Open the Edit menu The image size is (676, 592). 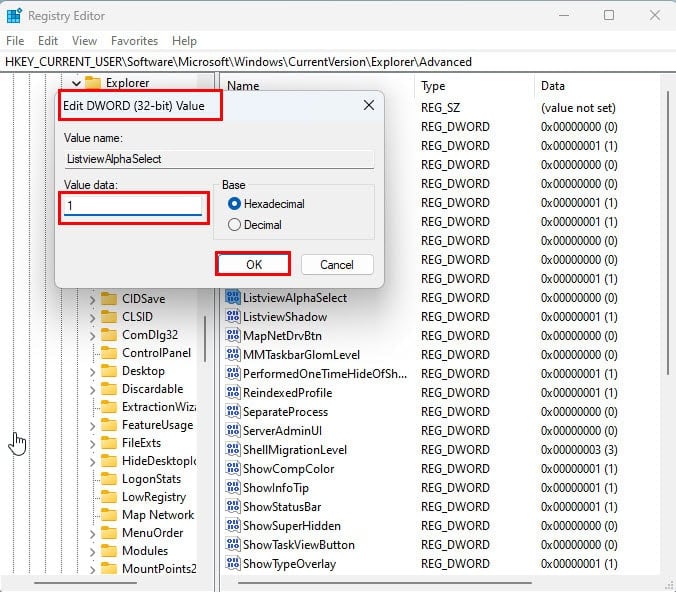[x=47, y=41]
